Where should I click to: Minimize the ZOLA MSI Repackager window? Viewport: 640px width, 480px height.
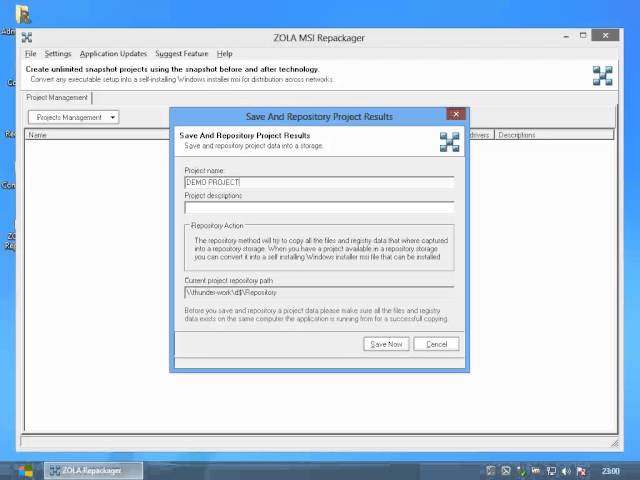pos(566,36)
